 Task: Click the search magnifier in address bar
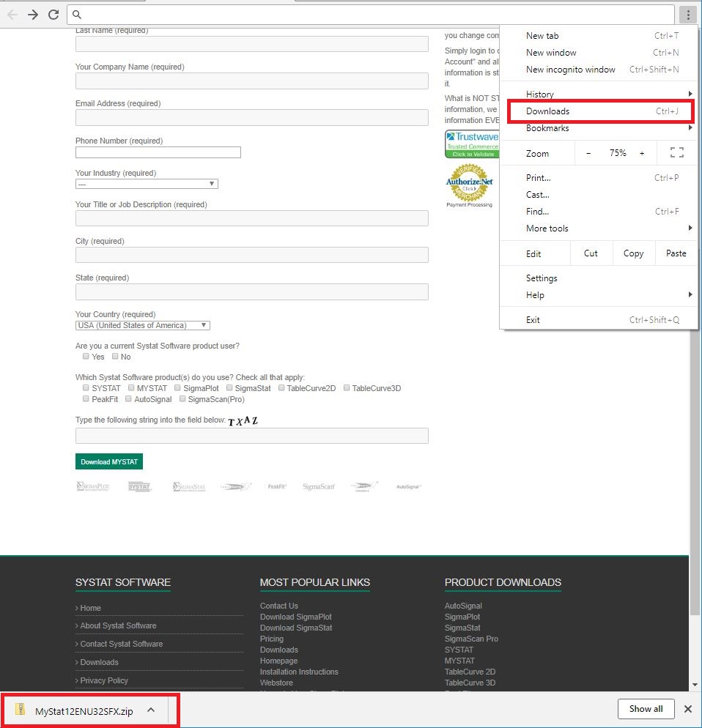[77, 15]
